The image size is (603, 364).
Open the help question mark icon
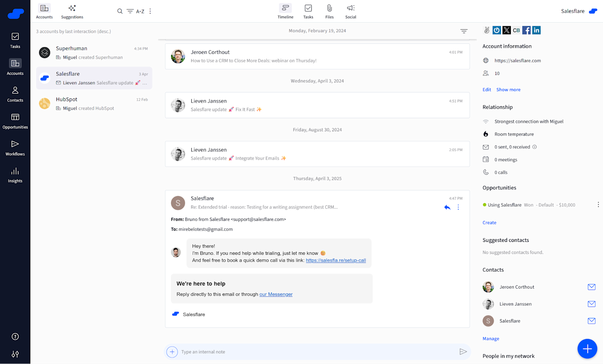coord(15,336)
